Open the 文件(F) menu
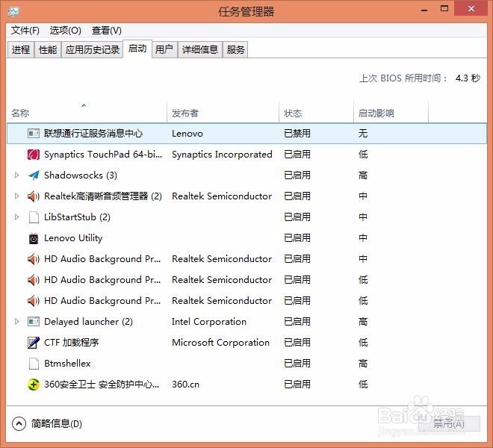 pyautogui.click(x=25, y=31)
